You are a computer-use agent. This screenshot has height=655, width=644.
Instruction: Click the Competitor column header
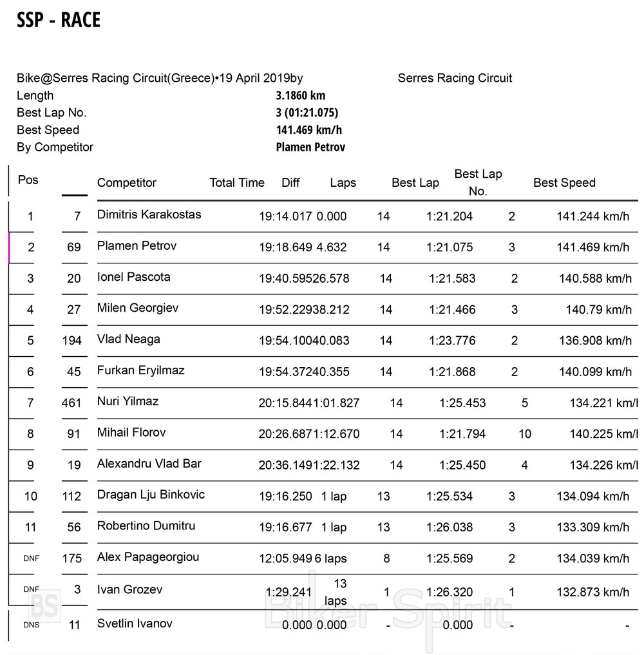[126, 182]
